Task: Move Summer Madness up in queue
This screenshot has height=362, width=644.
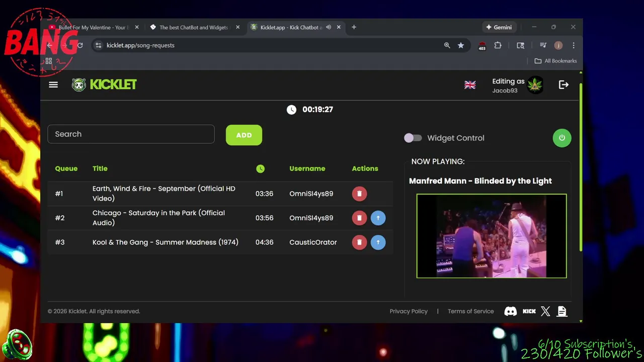Action: [x=378, y=242]
